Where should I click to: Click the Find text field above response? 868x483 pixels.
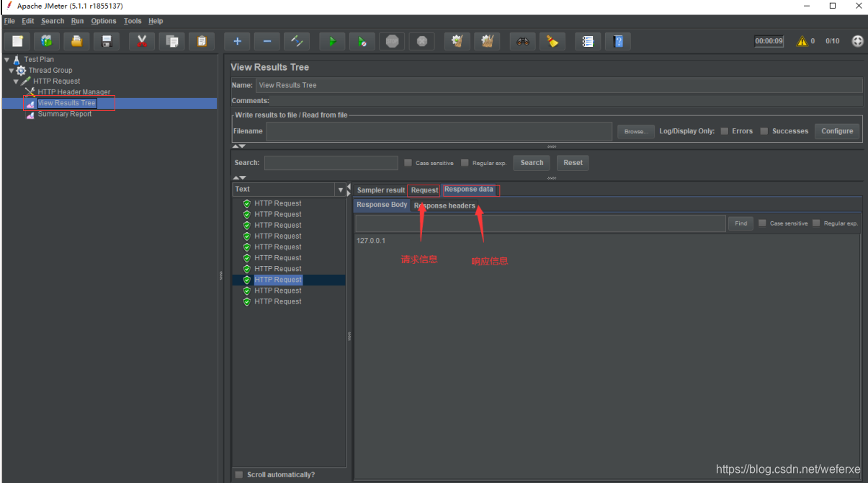point(540,223)
